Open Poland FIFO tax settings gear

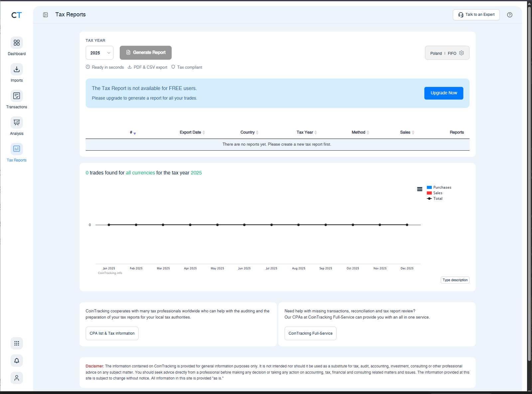point(462,53)
